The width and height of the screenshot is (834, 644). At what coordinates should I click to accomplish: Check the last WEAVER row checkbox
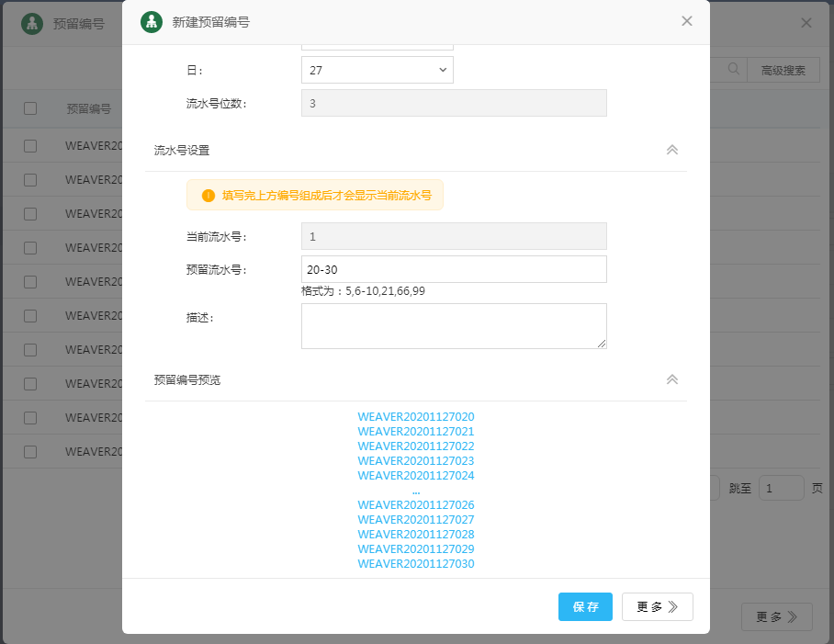point(30,452)
